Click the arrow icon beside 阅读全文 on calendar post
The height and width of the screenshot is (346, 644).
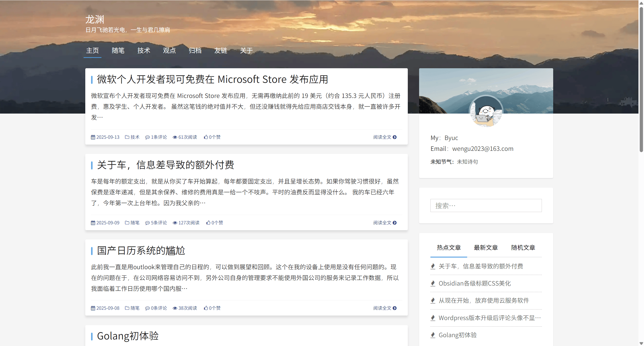click(x=395, y=308)
